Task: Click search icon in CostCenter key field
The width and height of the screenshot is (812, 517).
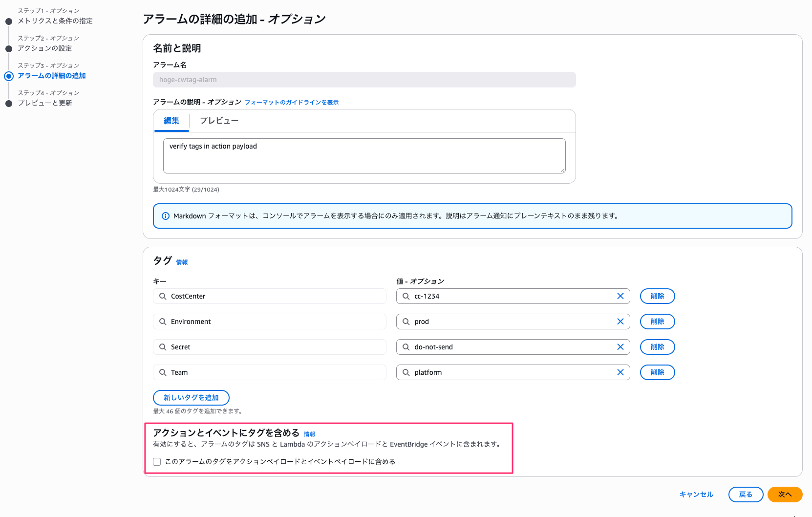Action: (163, 296)
